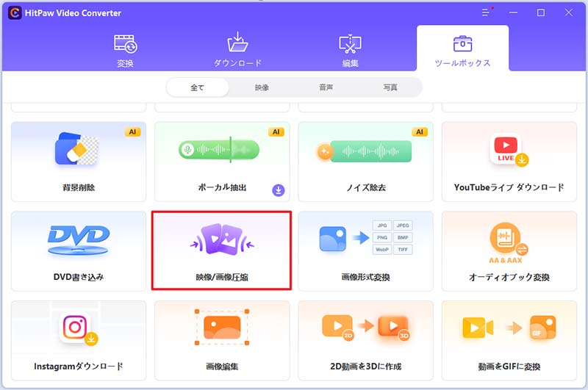Switch to the 映像 filter tab

(262, 87)
